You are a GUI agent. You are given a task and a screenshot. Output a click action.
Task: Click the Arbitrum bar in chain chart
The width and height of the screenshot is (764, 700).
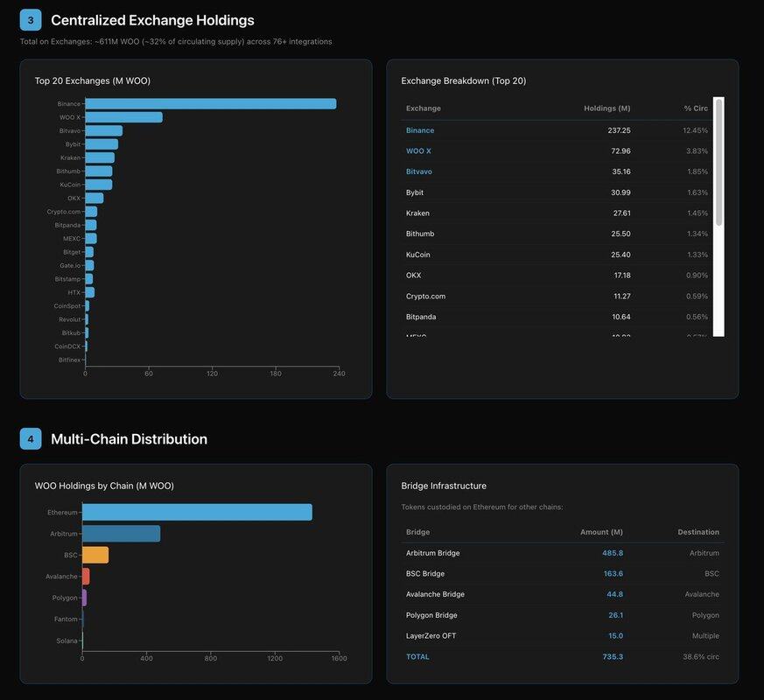coord(121,534)
